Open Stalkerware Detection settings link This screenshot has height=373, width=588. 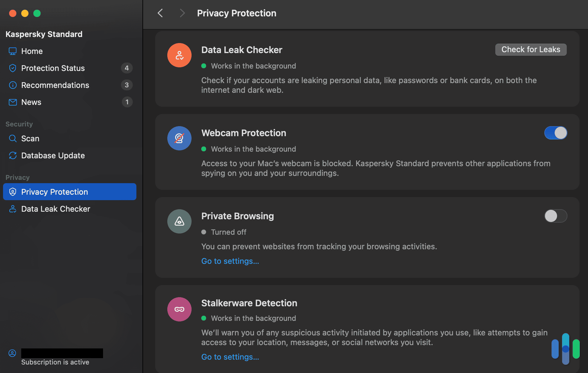(230, 357)
